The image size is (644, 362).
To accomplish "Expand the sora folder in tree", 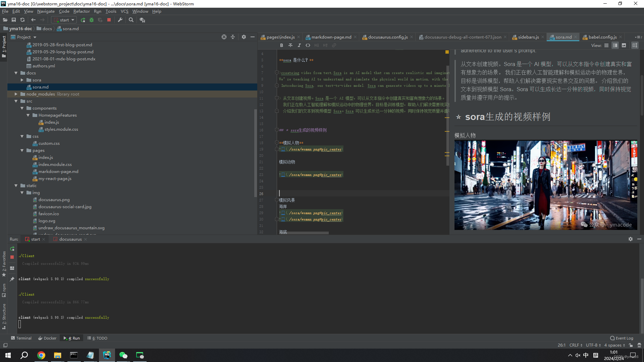I will pyautogui.click(x=22, y=80).
